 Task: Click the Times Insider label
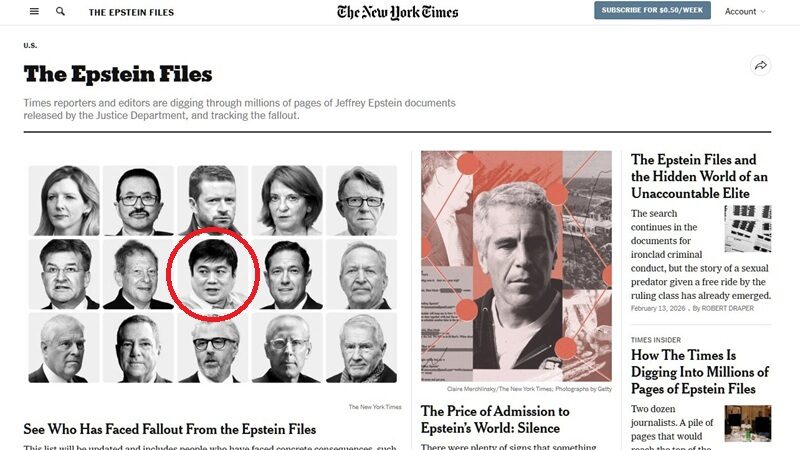(x=656, y=340)
